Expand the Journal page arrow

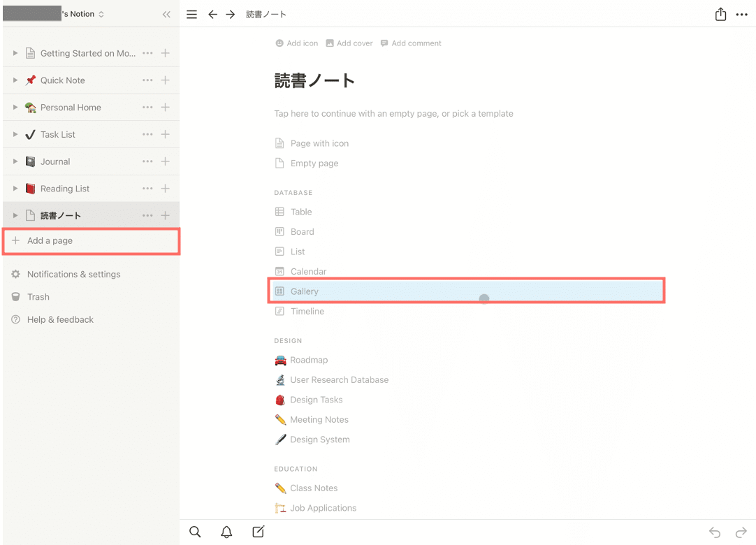[x=15, y=161]
